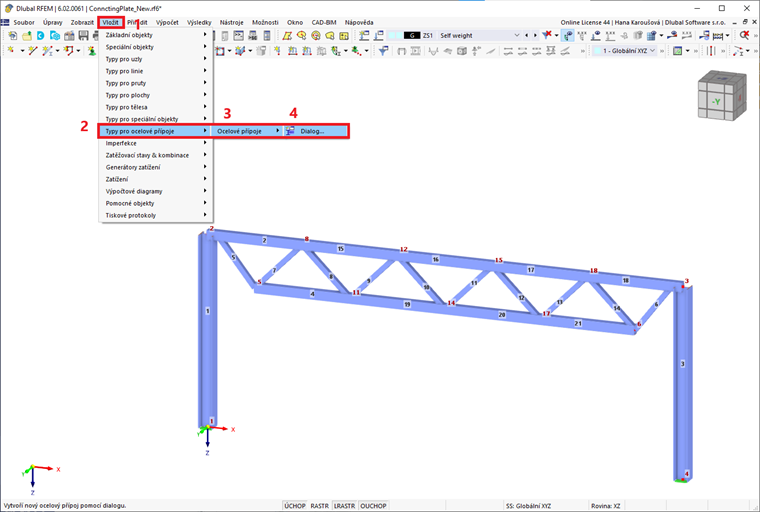Go to previous load case arrow
The width and height of the screenshot is (760, 512).
click(x=527, y=35)
